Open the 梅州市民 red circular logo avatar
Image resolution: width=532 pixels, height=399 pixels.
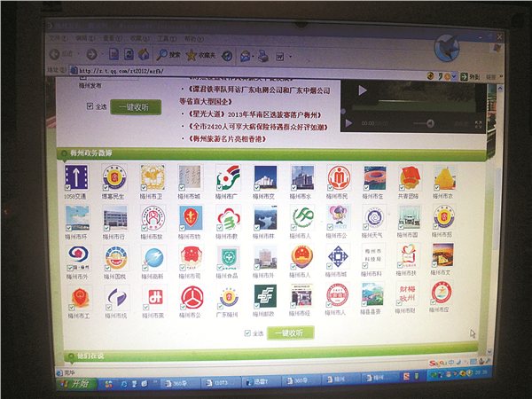pyautogui.click(x=339, y=176)
